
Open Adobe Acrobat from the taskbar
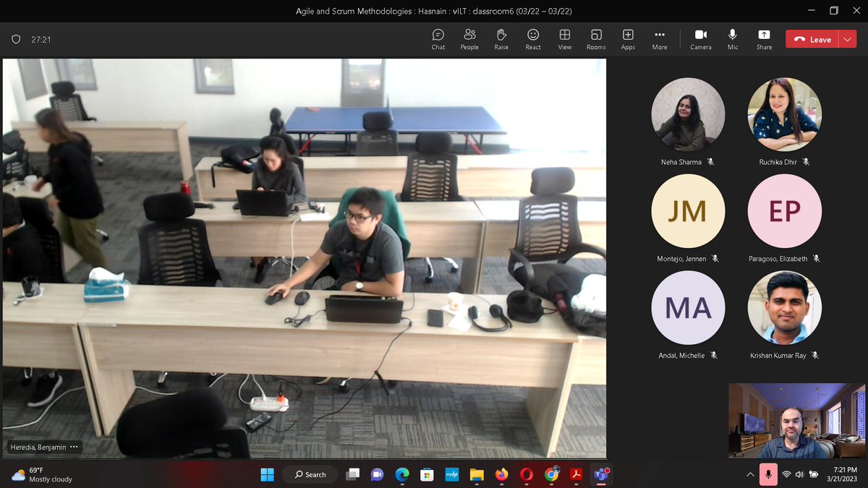click(576, 474)
